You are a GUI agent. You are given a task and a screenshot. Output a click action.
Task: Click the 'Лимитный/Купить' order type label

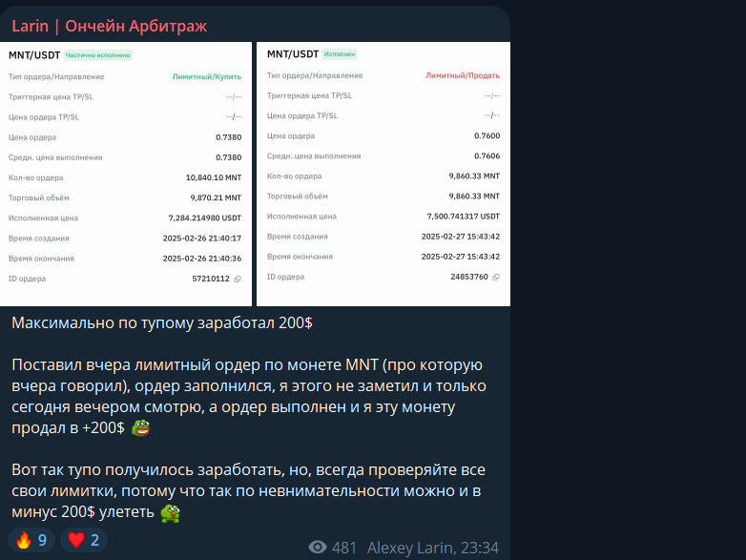click(207, 76)
